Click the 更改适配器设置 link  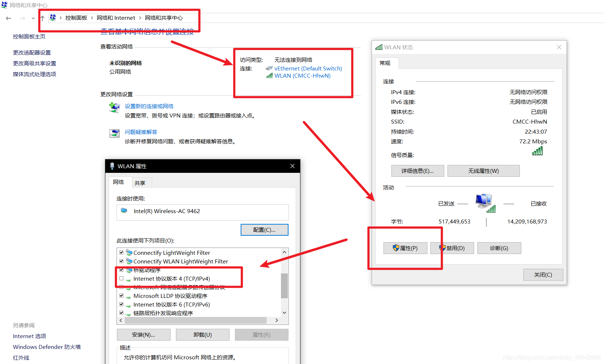click(32, 52)
